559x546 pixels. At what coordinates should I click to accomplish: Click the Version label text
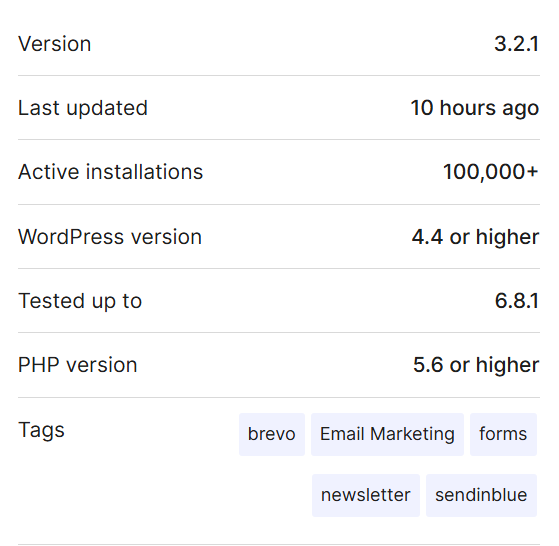[x=55, y=44]
